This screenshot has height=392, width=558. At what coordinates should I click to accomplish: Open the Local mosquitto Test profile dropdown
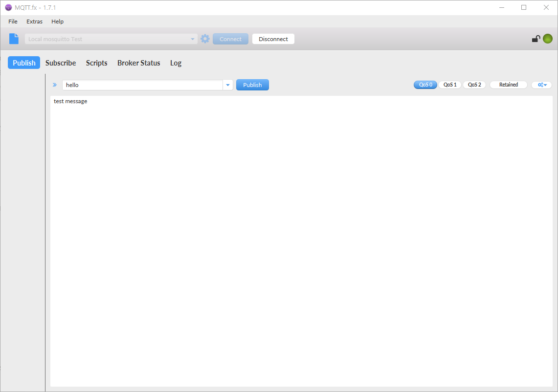(111, 39)
